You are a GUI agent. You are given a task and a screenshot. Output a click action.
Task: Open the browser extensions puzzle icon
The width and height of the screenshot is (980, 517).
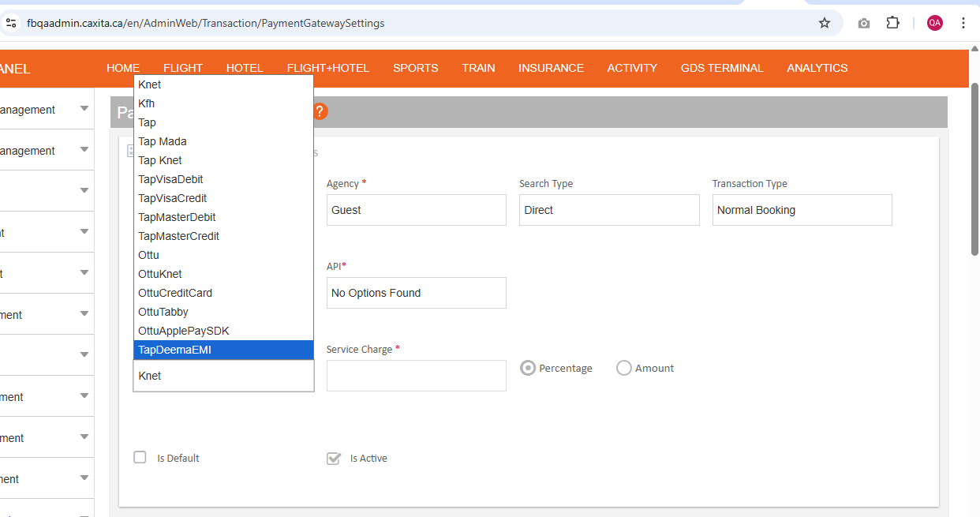[x=892, y=23]
